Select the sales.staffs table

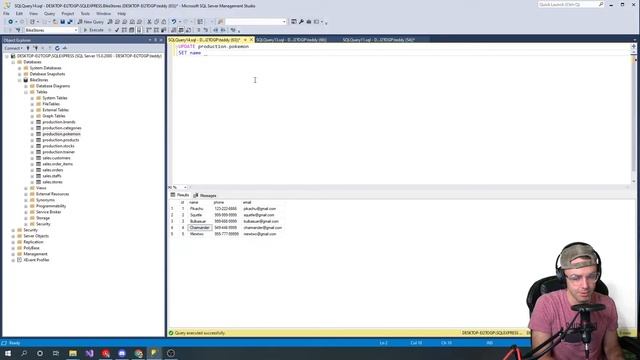pyautogui.click(x=52, y=176)
